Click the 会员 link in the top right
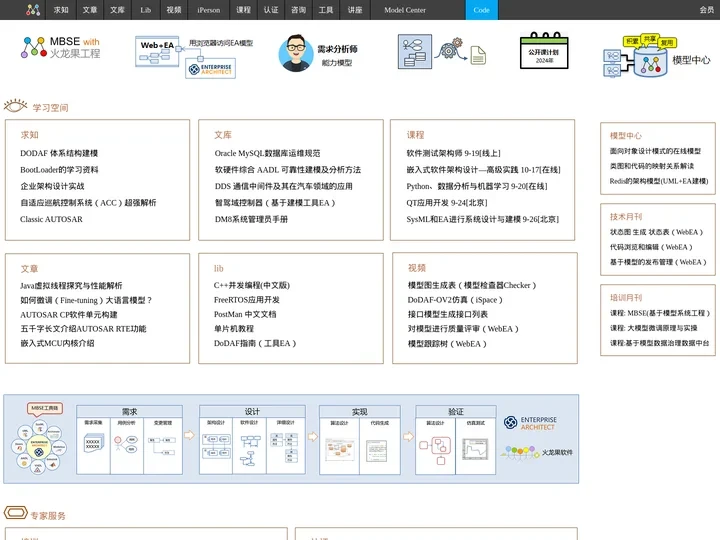The height and width of the screenshot is (540, 720). 706,10
